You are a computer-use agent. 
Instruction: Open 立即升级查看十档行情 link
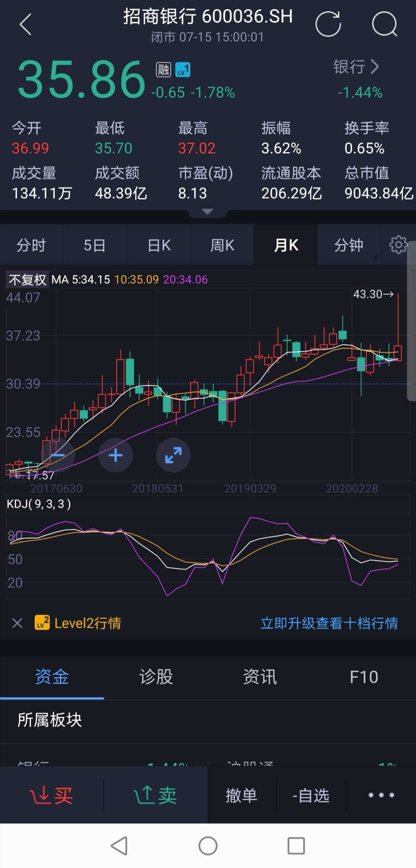pyautogui.click(x=329, y=623)
